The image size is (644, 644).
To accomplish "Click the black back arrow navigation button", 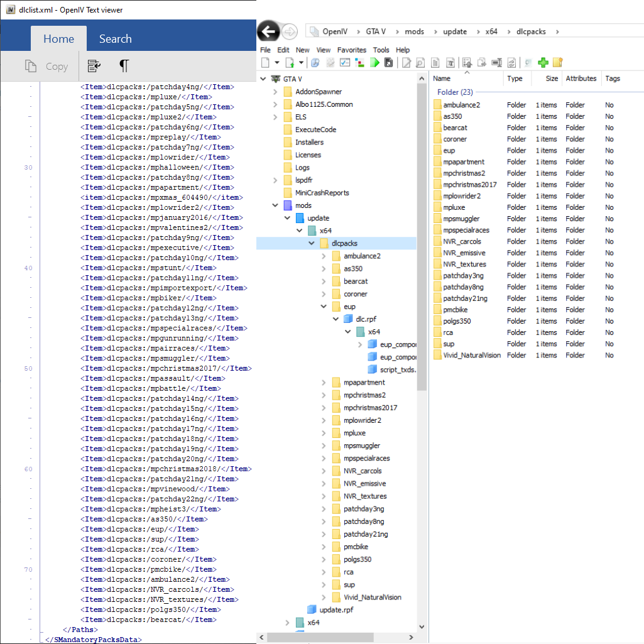I will coord(268,31).
